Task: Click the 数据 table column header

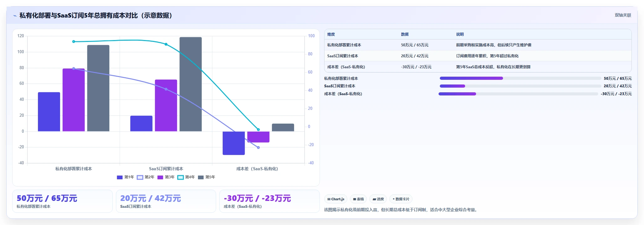Action: (x=405, y=34)
